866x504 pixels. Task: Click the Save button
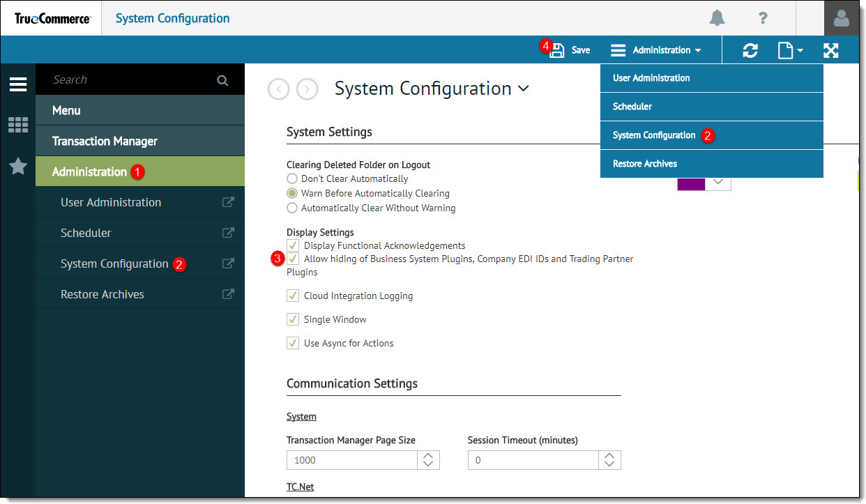[571, 50]
